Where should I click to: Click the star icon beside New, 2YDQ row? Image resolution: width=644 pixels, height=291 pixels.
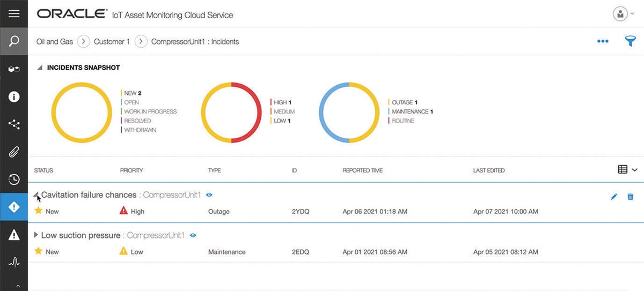pyautogui.click(x=38, y=211)
